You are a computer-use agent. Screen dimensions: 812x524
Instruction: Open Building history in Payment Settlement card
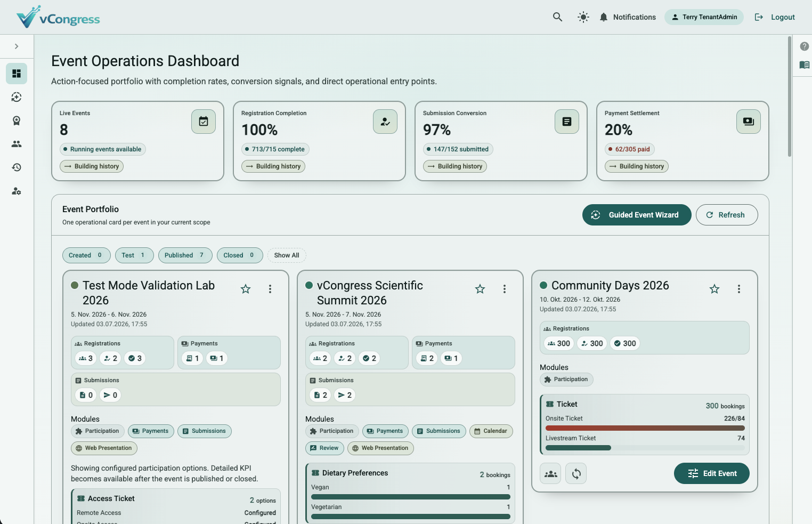(x=637, y=166)
